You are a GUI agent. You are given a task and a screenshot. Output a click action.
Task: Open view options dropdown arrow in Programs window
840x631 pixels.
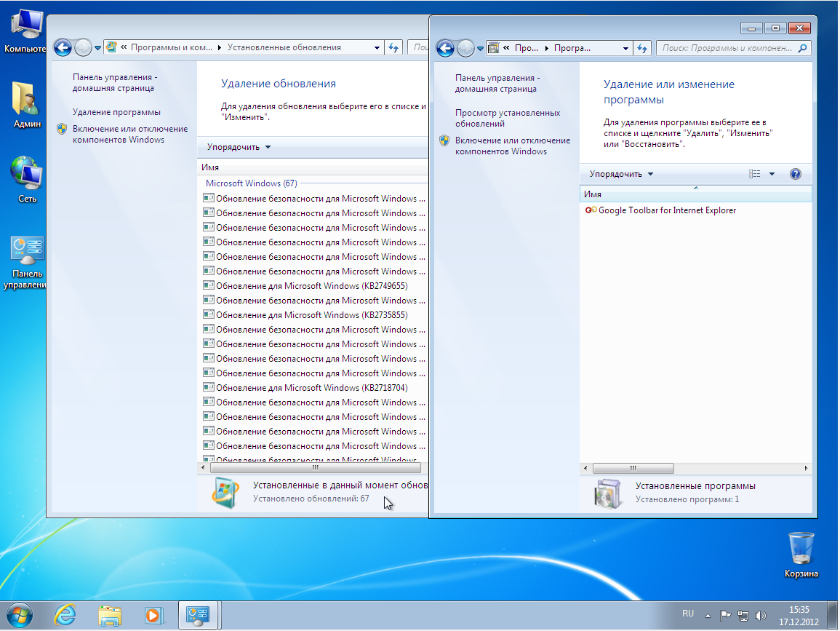[772, 174]
